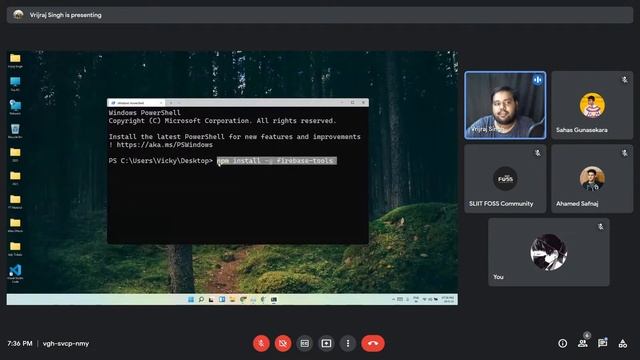Select the Sahas Gunasekara participant tile
The height and width of the screenshot is (360, 640).
592,105
